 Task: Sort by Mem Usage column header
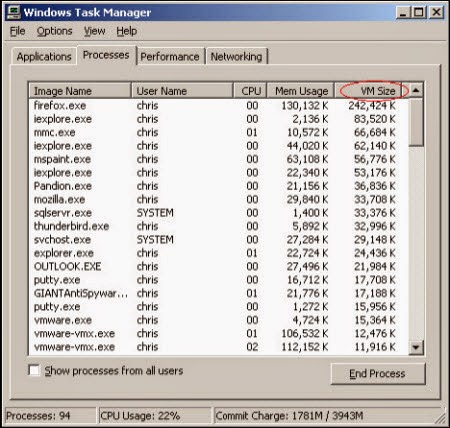[x=300, y=91]
